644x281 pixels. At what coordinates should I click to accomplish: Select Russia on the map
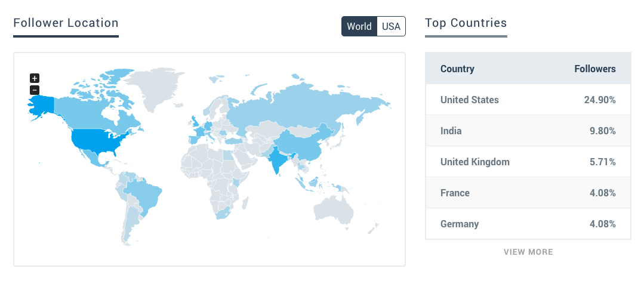304,106
